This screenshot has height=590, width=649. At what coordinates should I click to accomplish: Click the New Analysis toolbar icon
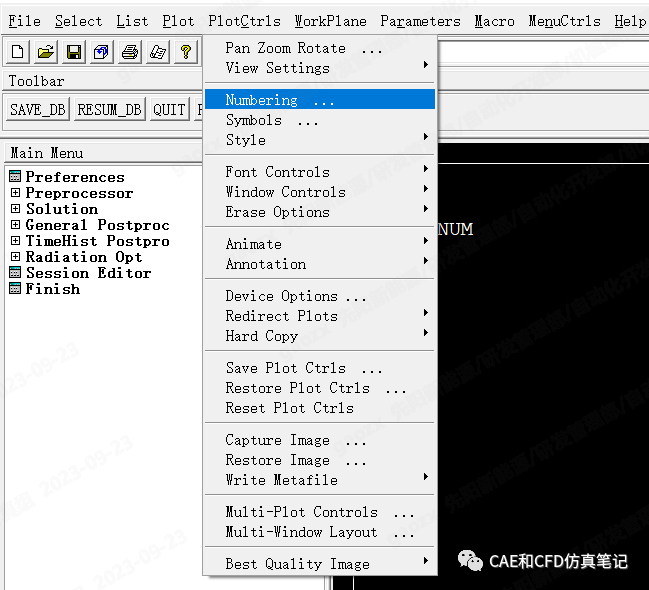tap(17, 52)
